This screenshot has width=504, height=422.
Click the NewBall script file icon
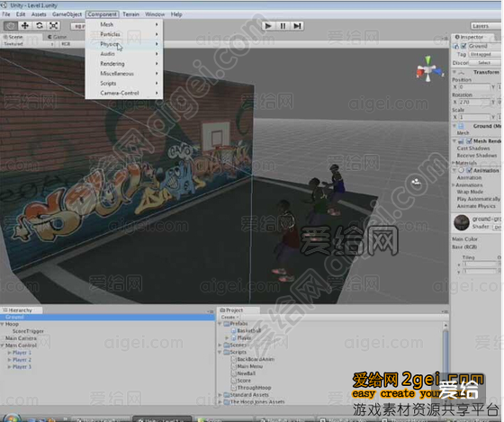click(x=234, y=373)
